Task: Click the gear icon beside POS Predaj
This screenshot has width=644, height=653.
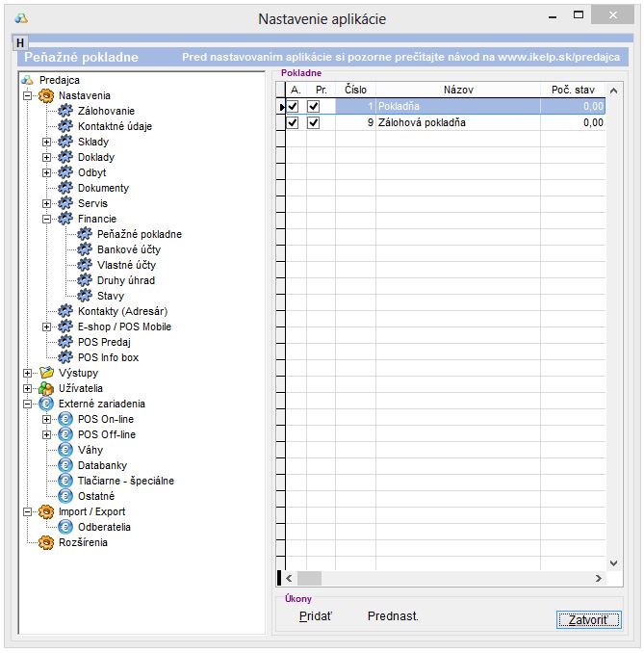Action: [65, 342]
